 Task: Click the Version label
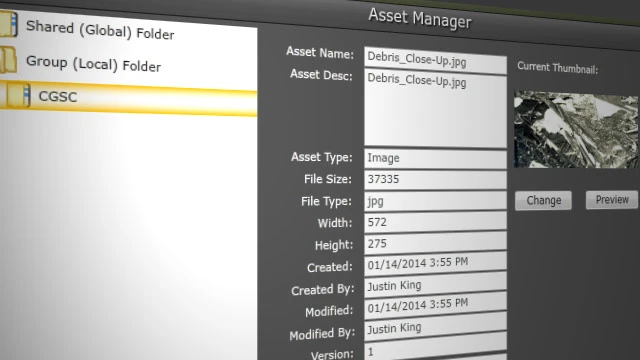pyautogui.click(x=332, y=354)
